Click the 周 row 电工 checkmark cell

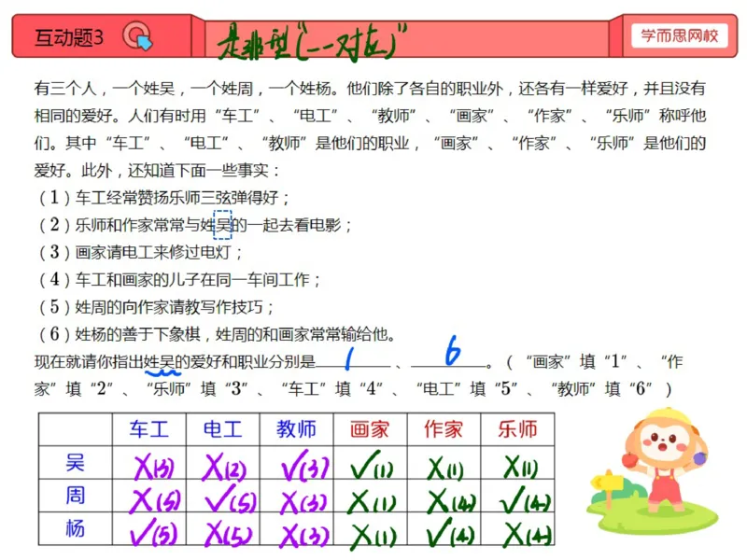point(223,496)
